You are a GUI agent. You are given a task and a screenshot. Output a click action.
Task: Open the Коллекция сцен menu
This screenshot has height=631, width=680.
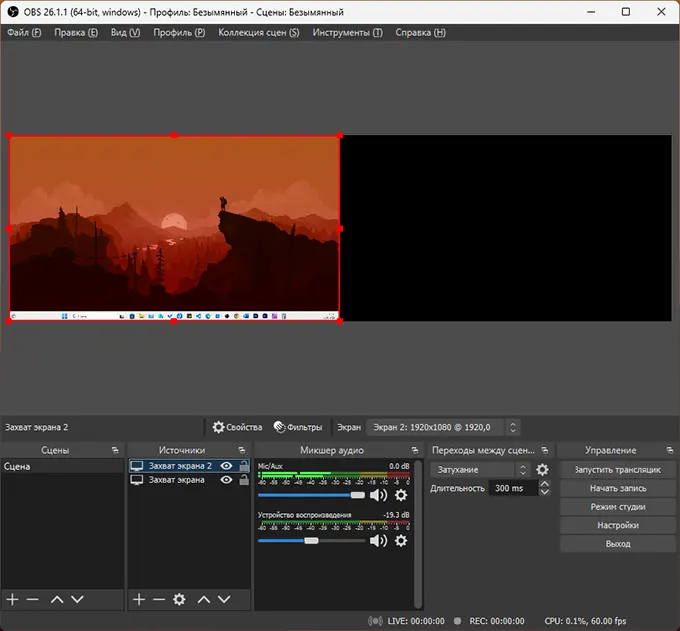pyautogui.click(x=258, y=32)
